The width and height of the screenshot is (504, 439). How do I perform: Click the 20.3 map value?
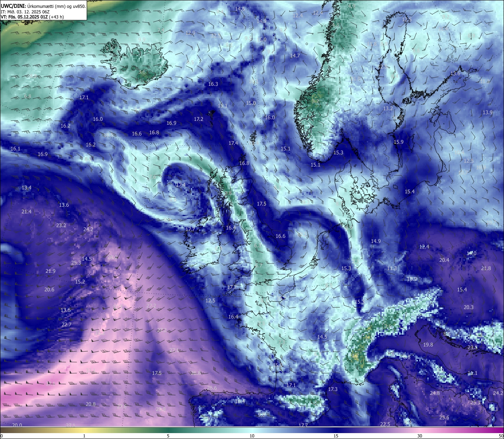click(469, 307)
